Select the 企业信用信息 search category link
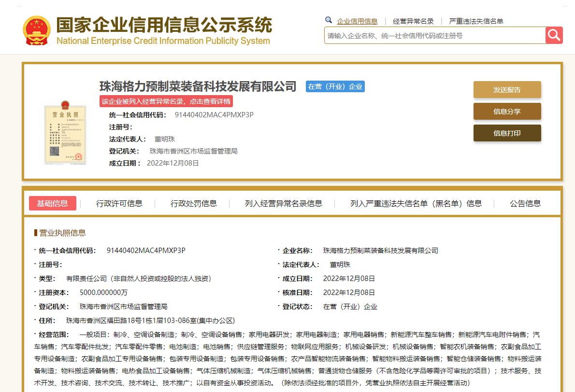575x392 pixels. pyautogui.click(x=357, y=21)
